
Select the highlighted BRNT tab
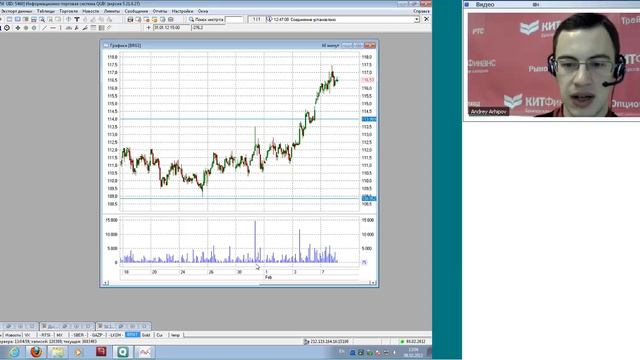click(x=132, y=335)
